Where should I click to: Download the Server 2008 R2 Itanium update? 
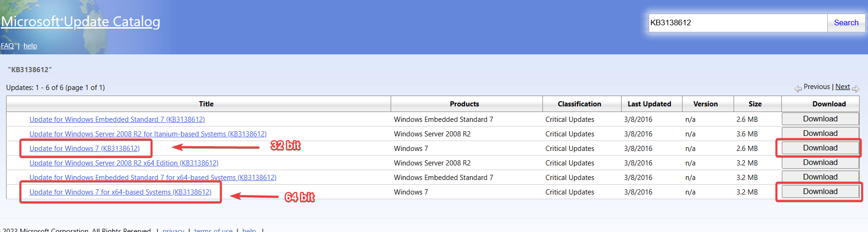click(x=820, y=134)
